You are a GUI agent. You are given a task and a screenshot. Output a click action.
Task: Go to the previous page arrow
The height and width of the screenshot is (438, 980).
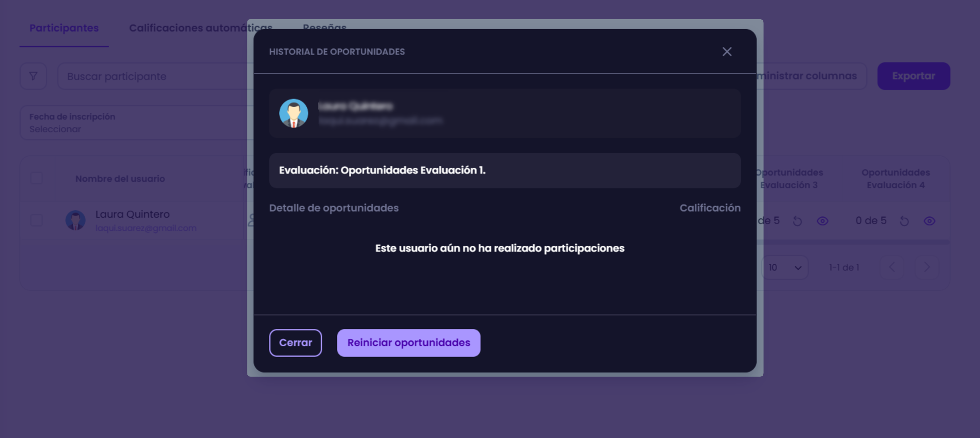892,267
